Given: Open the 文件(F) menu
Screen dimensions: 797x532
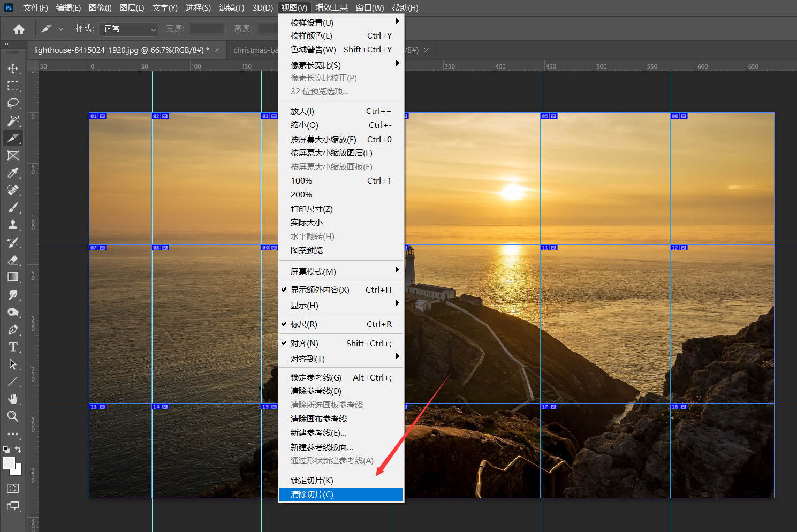Looking at the screenshot, I should point(35,8).
